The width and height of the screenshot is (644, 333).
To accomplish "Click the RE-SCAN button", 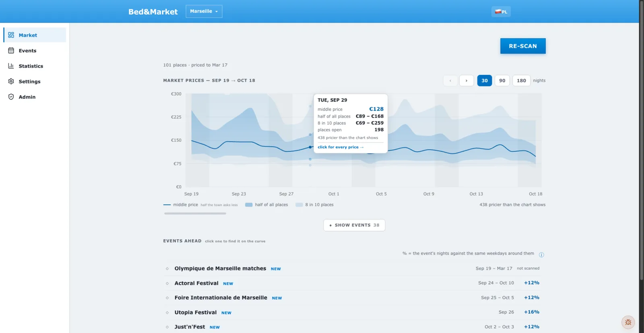I will (523, 46).
